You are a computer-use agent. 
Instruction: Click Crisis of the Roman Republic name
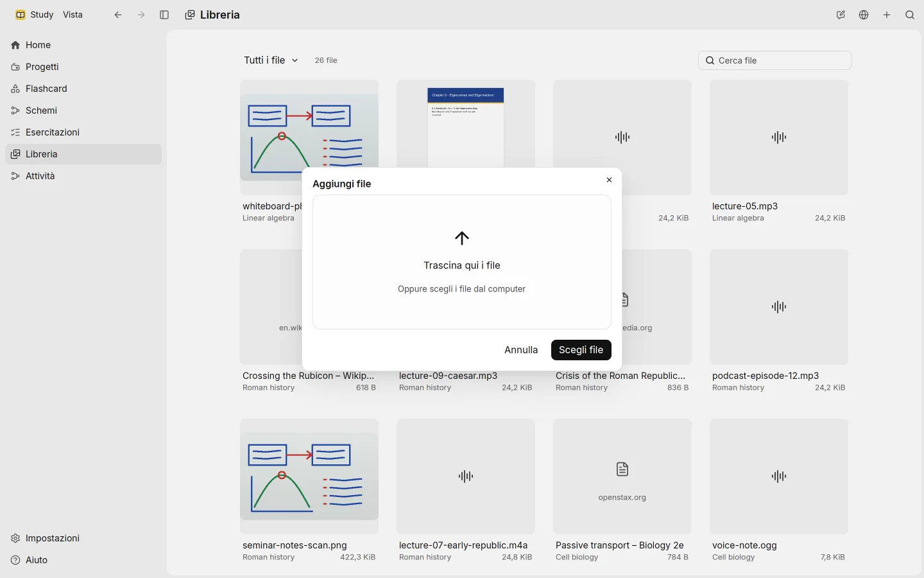pyautogui.click(x=620, y=376)
